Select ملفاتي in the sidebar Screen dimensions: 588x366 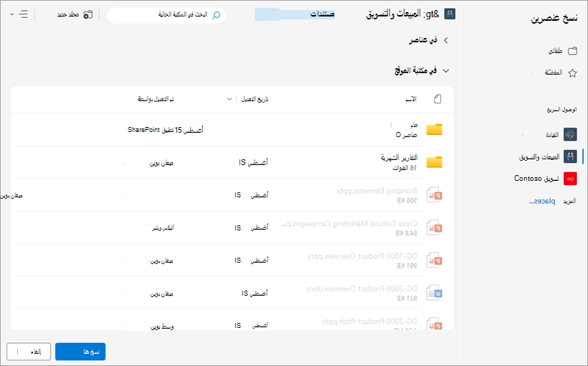coord(556,51)
